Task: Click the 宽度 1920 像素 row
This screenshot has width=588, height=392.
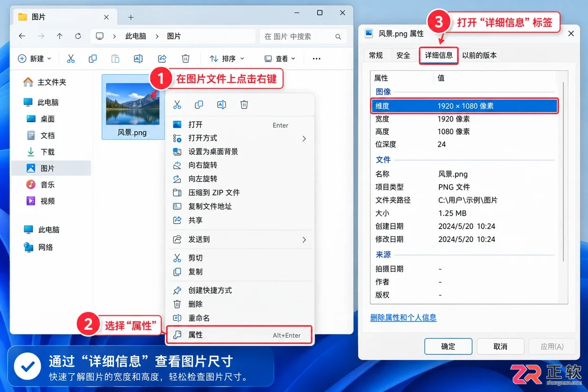Action: point(464,119)
